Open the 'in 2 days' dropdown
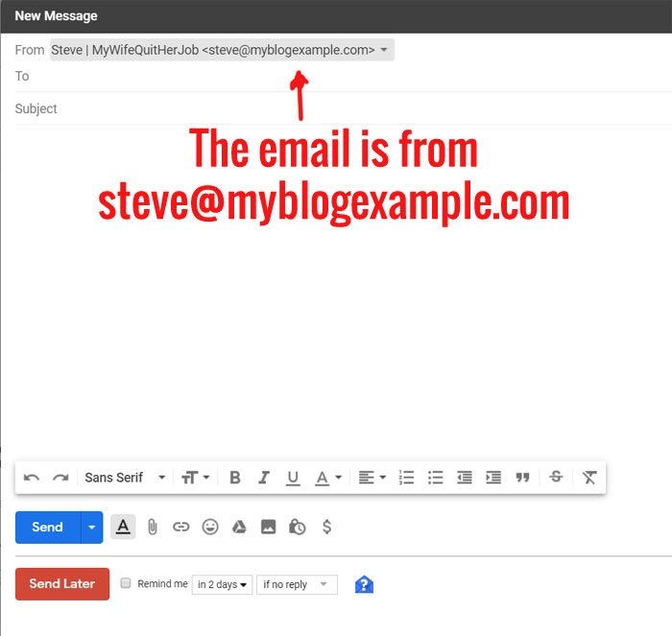This screenshot has width=672, height=636. click(222, 584)
